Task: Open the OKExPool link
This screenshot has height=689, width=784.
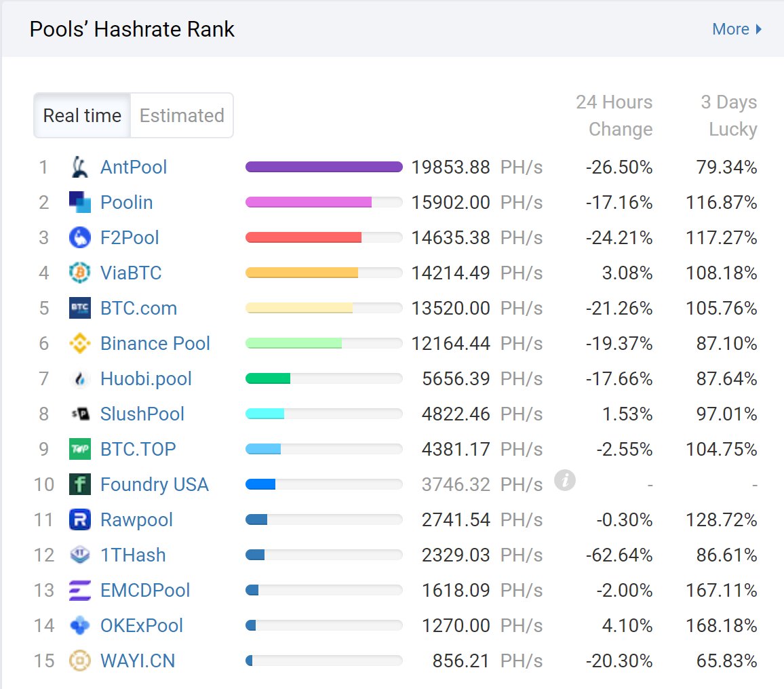Action: coord(142,625)
